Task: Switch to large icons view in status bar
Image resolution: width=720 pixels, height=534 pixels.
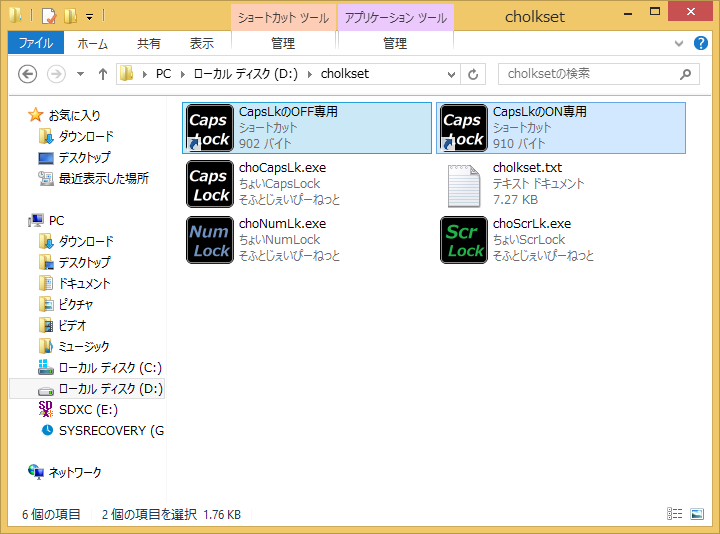Action: (697, 514)
